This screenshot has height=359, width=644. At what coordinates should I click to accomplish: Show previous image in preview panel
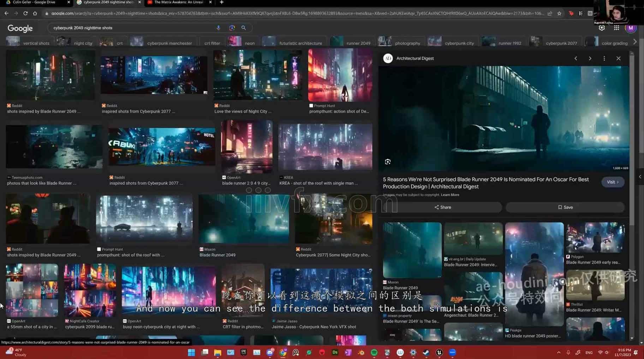click(x=576, y=58)
